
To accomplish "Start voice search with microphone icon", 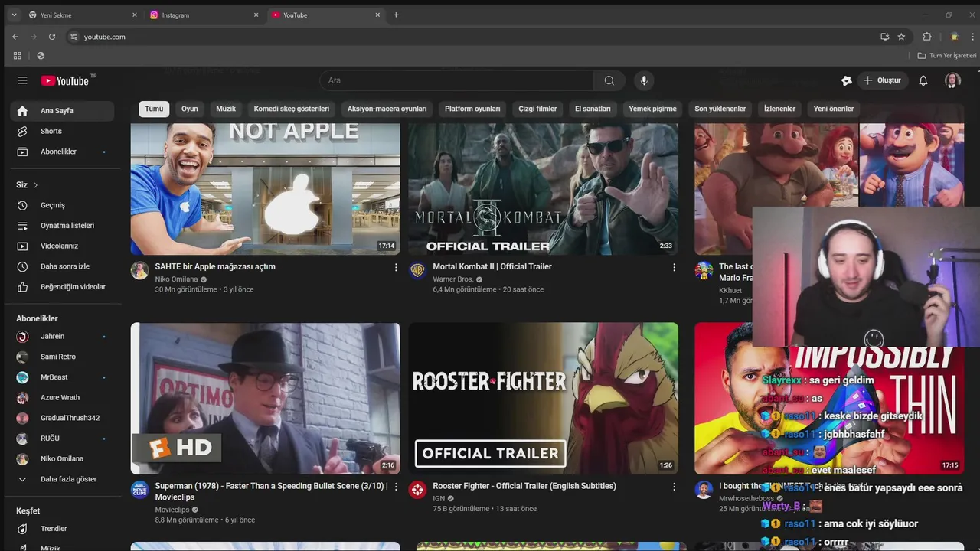I will point(644,80).
